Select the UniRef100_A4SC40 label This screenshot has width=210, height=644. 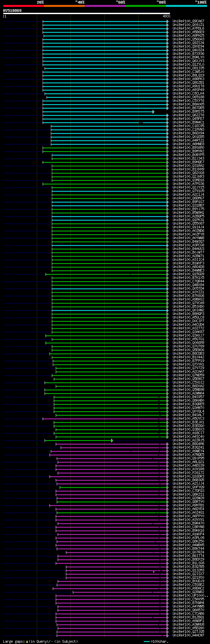pos(188,437)
